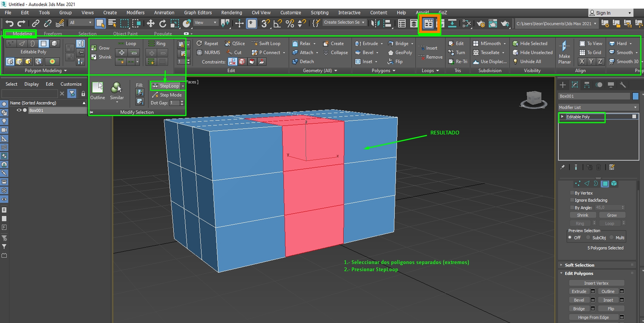Open the Graph Editors menu

point(198,13)
